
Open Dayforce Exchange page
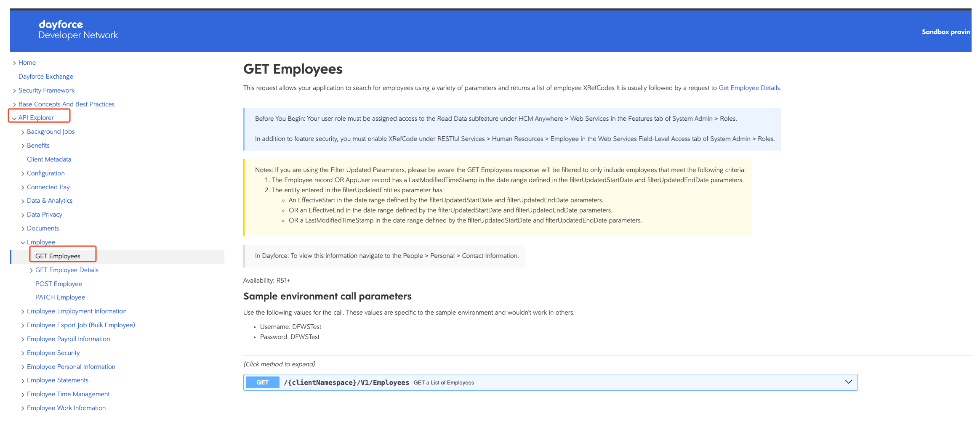46,77
